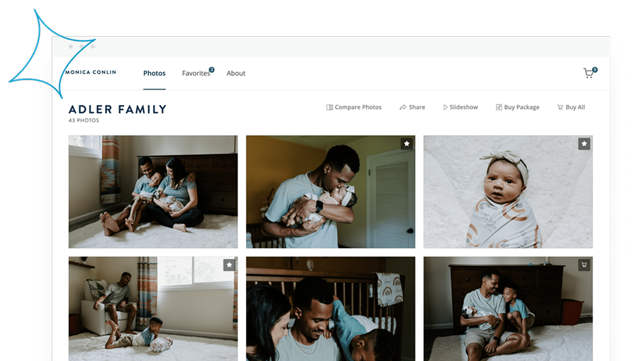The image size is (644, 361).
Task: Toggle favorite star on boy lying on rug photo
Action: [229, 265]
